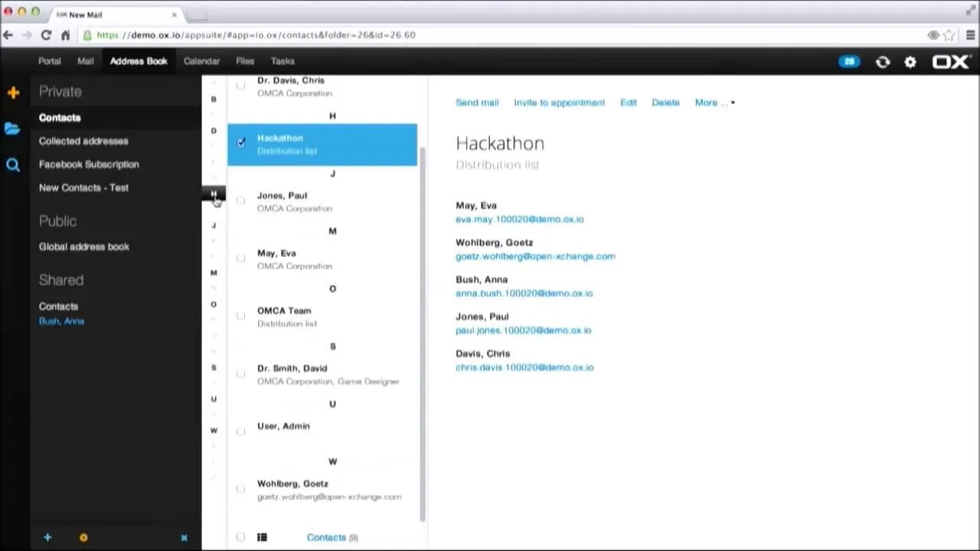Screen dimensions: 980x551
Task: Jump to letter W in alphabet index
Action: [x=214, y=431]
